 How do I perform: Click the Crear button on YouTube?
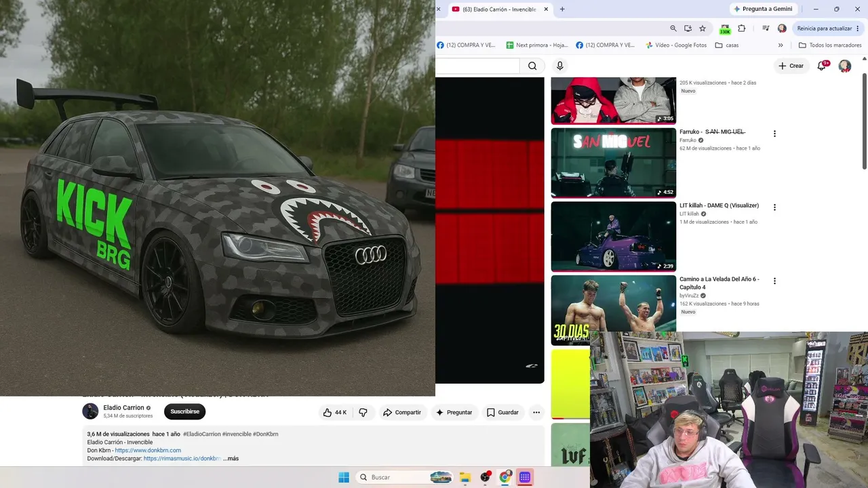tap(791, 66)
